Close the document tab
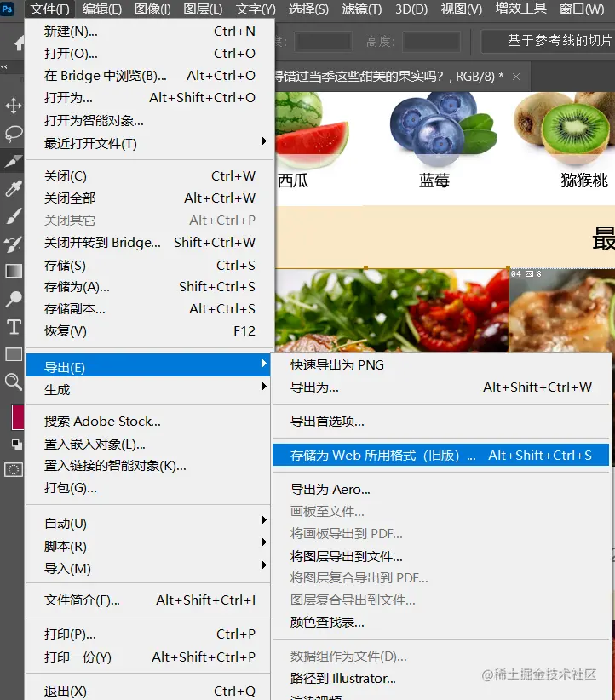Screen dimensions: 615x700 [516, 77]
